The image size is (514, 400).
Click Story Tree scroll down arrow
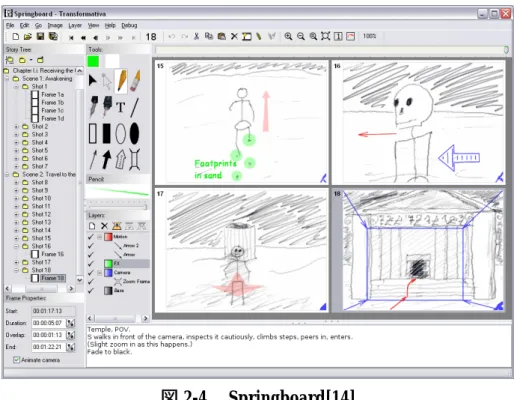click(79, 280)
